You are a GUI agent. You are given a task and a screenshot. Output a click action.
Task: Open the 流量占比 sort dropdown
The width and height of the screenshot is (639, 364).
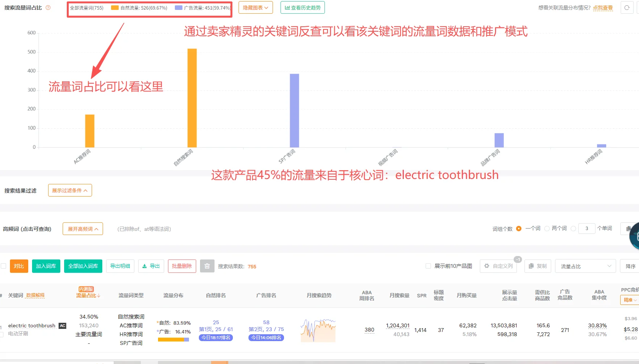pos(585,266)
